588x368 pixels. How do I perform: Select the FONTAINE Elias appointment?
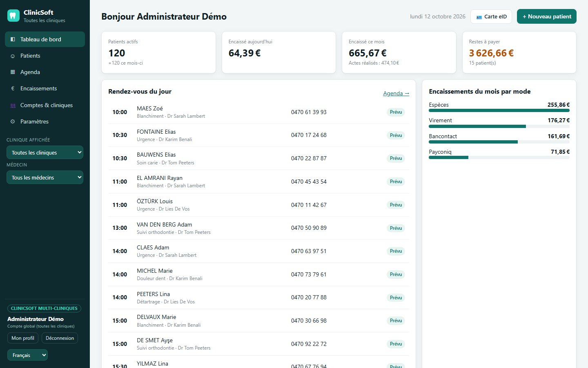[x=258, y=135]
